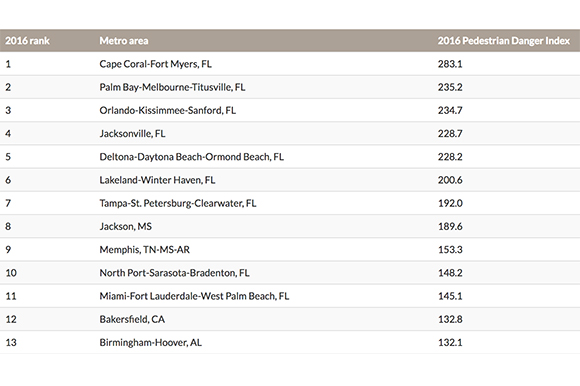Select 'Jacksonville, FL' metro cell
Viewport: 580px width, 386px height.
132,133
